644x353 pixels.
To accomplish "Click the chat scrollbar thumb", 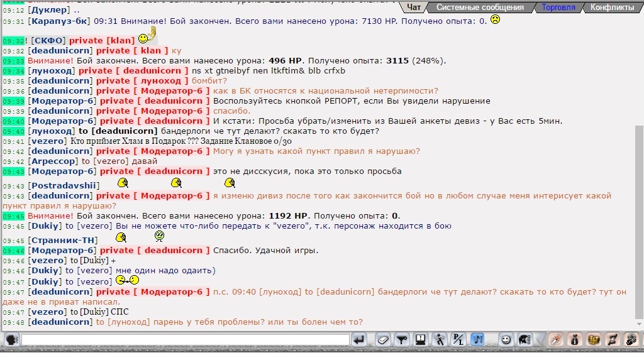I will click(x=640, y=222).
